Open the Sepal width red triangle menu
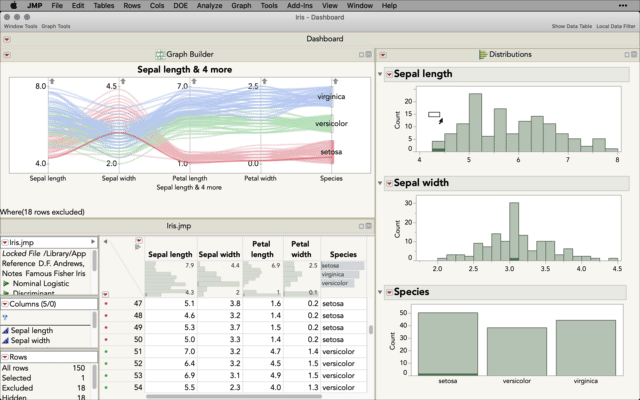This screenshot has height=400, width=640. 389,183
